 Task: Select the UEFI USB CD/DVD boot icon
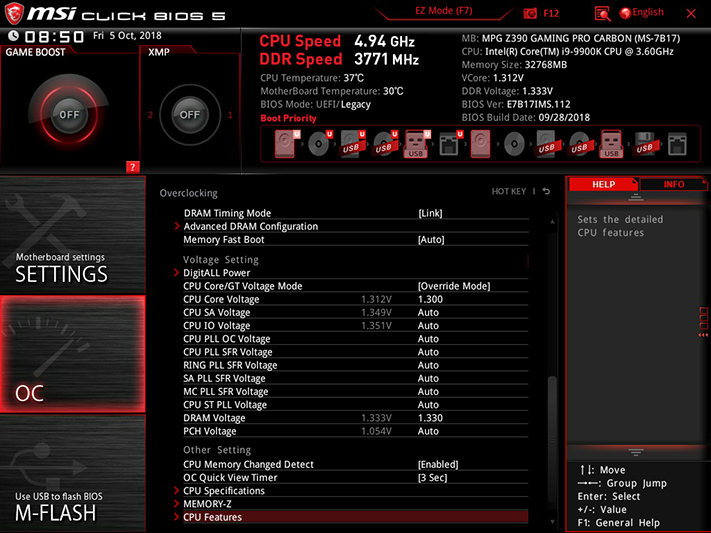click(385, 144)
